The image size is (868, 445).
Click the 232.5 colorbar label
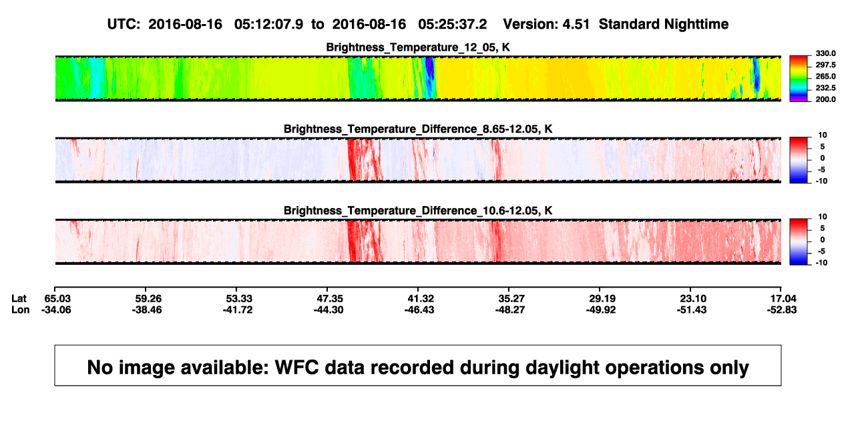coord(825,87)
